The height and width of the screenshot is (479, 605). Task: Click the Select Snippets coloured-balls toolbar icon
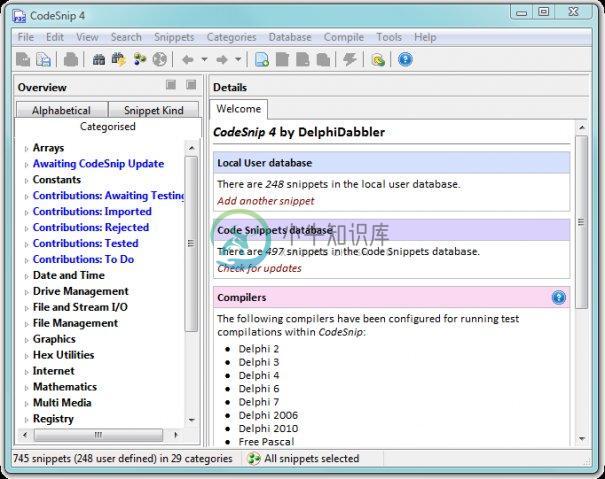139,59
